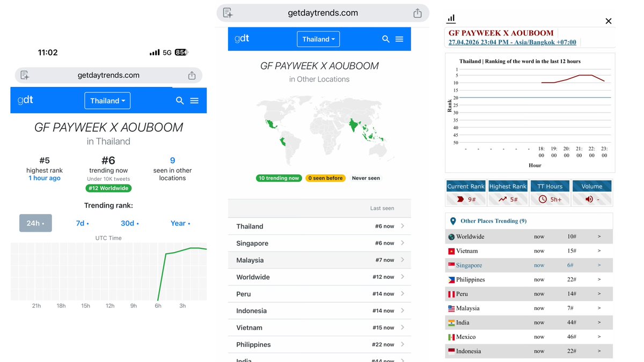This screenshot has height=362, width=644.
Task: Expand Malaysia row chevron in middle list
Action: 402,260
